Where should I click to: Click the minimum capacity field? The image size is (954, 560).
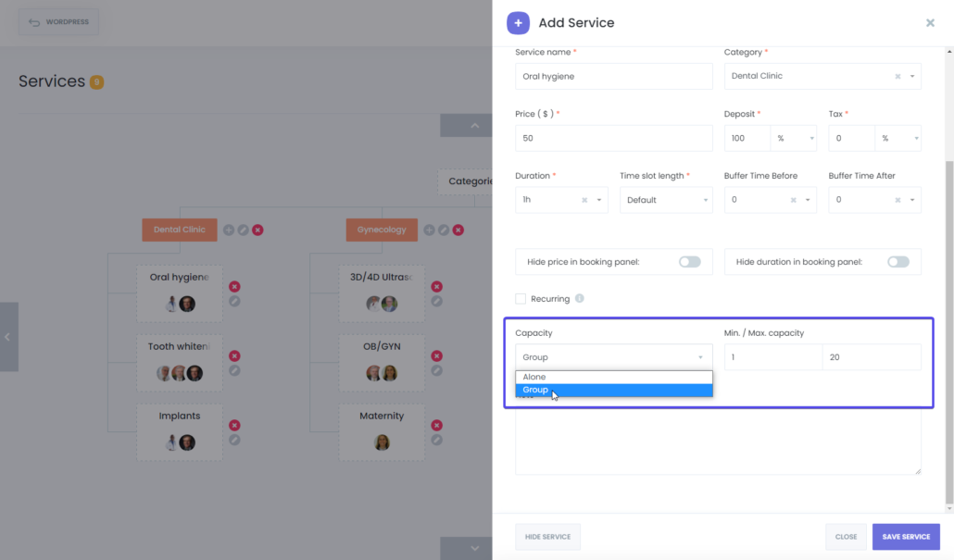click(x=773, y=357)
